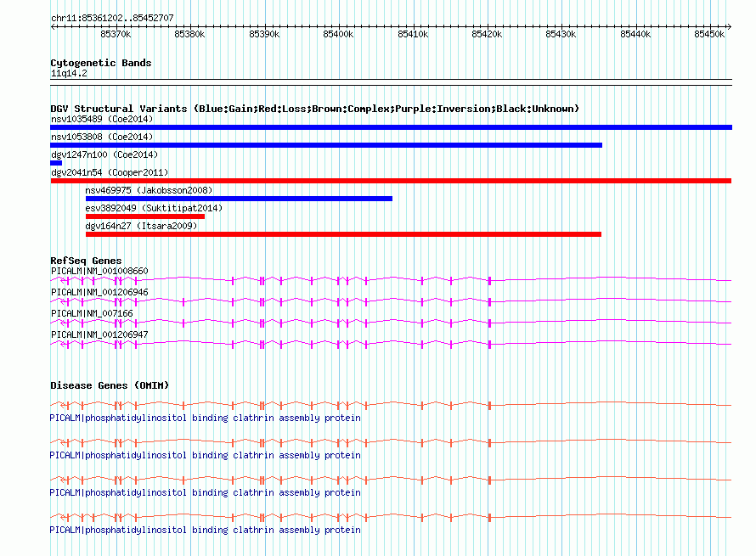Open variant label nsv1053808 (Coe2014)
This screenshot has height=556, width=756.
[x=102, y=137]
